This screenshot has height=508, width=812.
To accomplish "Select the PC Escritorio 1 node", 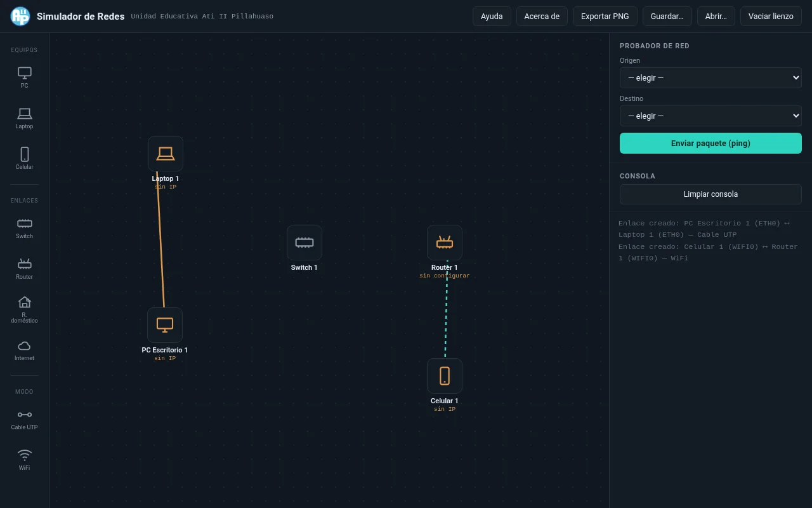I will [x=165, y=325].
